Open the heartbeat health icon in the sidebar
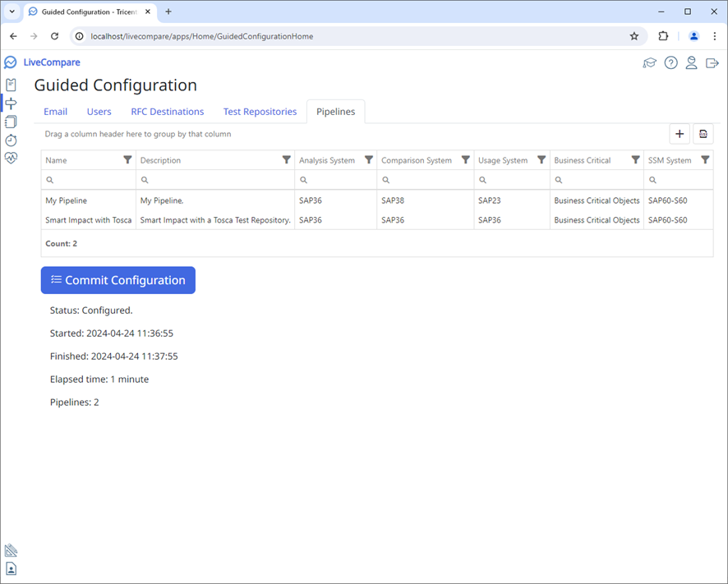 (11, 158)
